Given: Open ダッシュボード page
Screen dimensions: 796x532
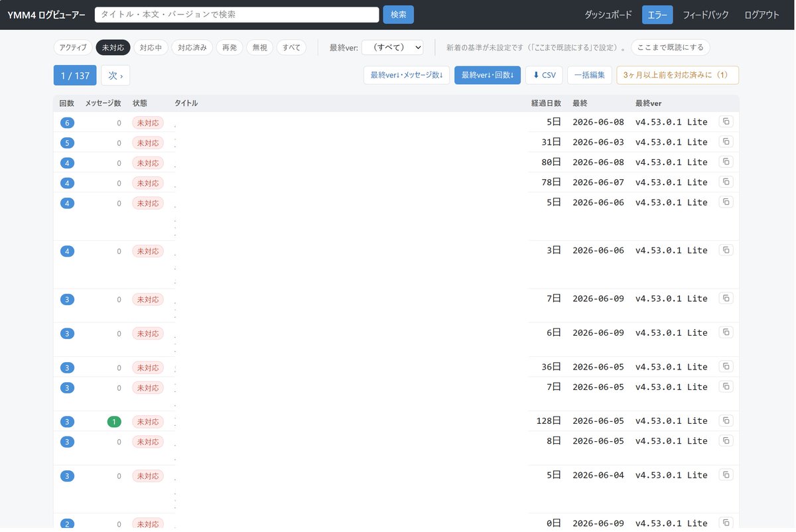Looking at the screenshot, I should click(608, 15).
